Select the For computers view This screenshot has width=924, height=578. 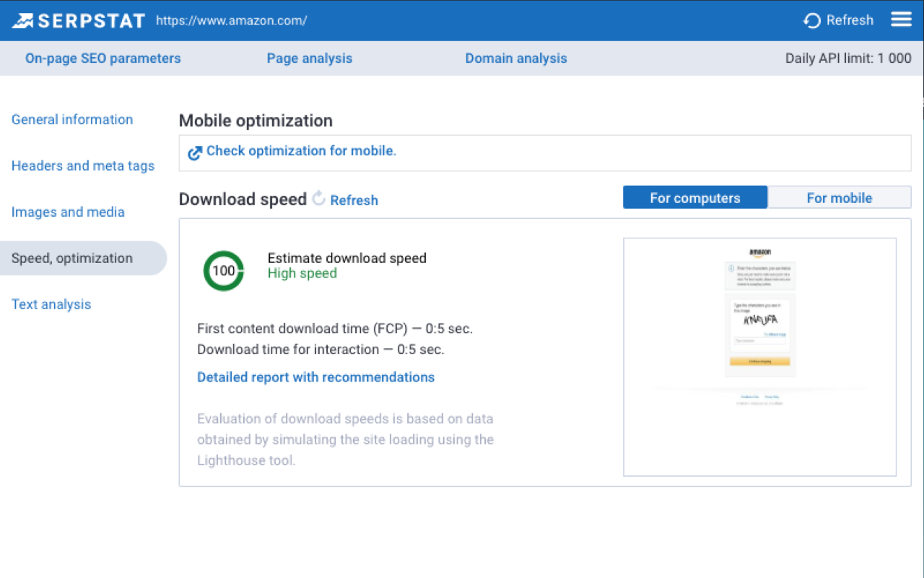[x=694, y=197]
